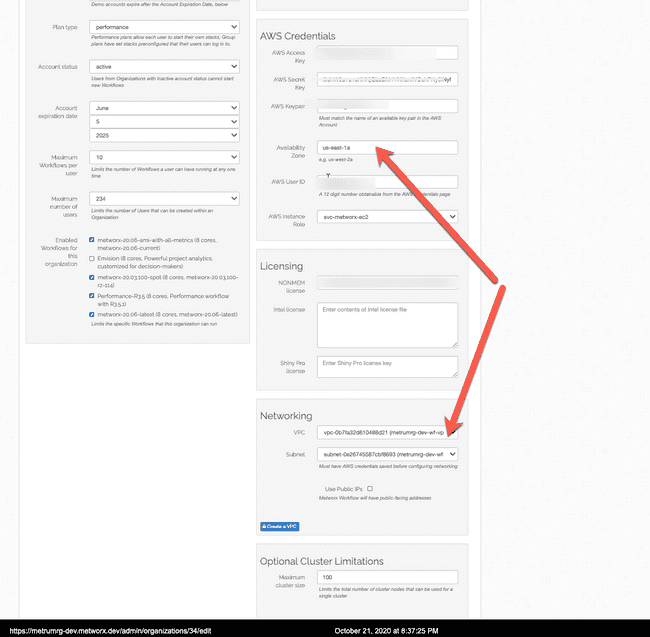Screen dimensions: 650x637
Task: Change the expiration day 5 dropdown
Action: (x=164, y=121)
